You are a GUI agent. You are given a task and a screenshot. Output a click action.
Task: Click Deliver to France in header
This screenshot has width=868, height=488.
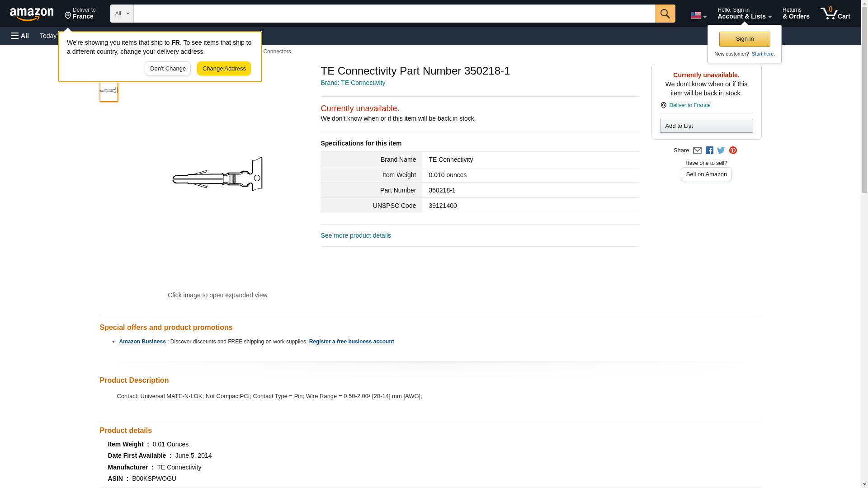(x=80, y=14)
